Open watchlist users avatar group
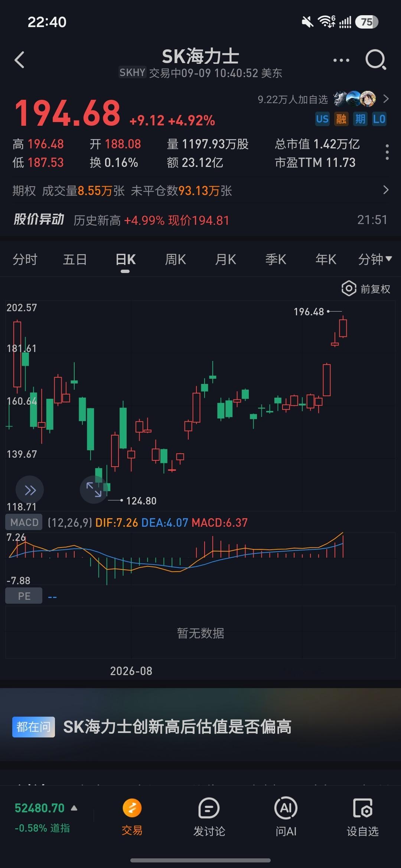 coord(355,99)
